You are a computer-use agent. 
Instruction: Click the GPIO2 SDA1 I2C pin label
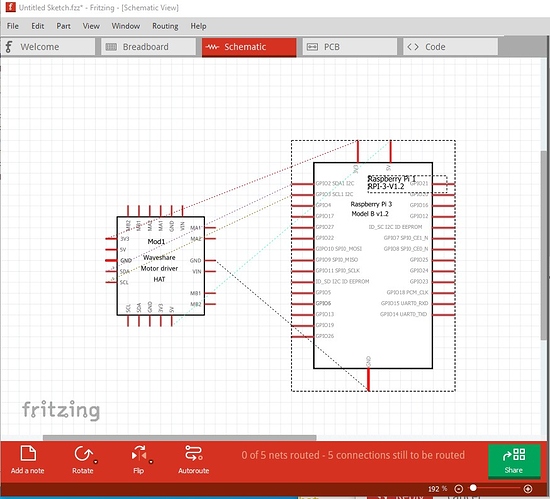335,183
